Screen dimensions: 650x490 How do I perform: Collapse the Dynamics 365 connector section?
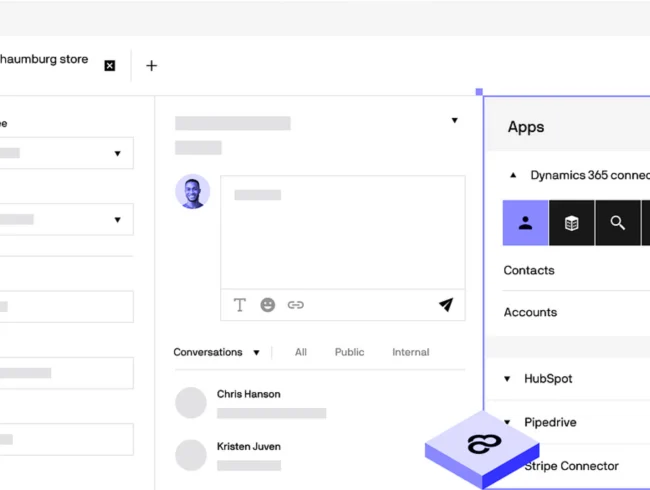pos(513,175)
